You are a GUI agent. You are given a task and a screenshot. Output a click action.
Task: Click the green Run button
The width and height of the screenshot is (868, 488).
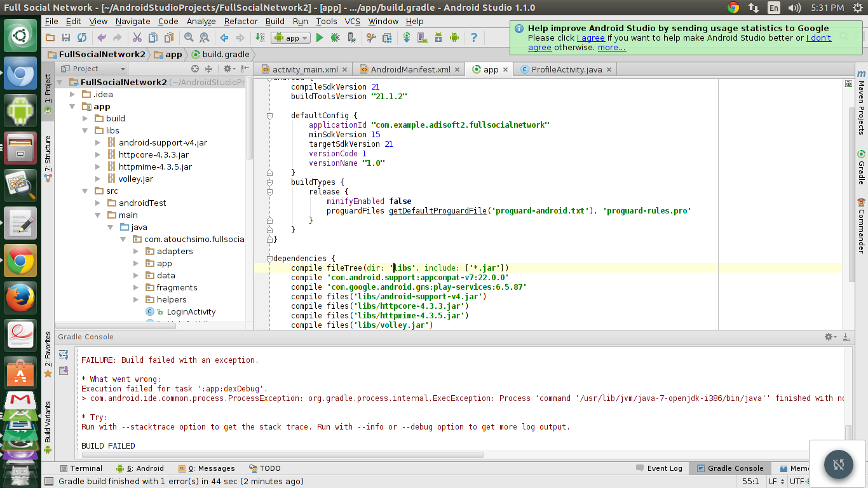tap(320, 38)
